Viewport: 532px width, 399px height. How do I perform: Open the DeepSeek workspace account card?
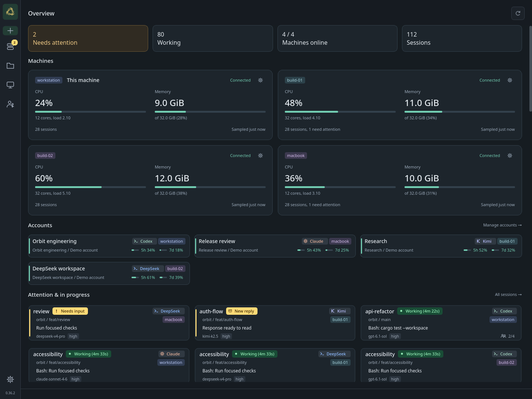click(x=109, y=273)
